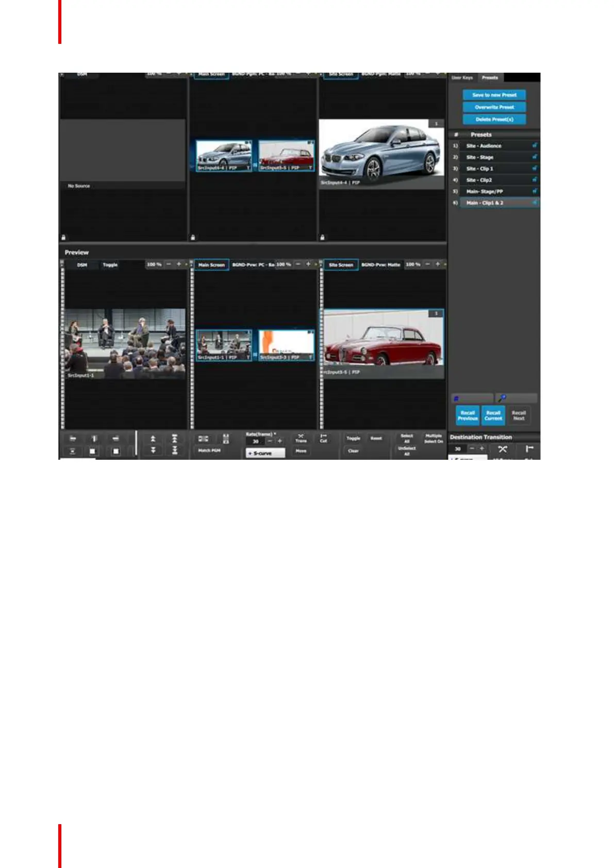Toggle lock icon on Site - Clip 1 preset

coord(535,169)
